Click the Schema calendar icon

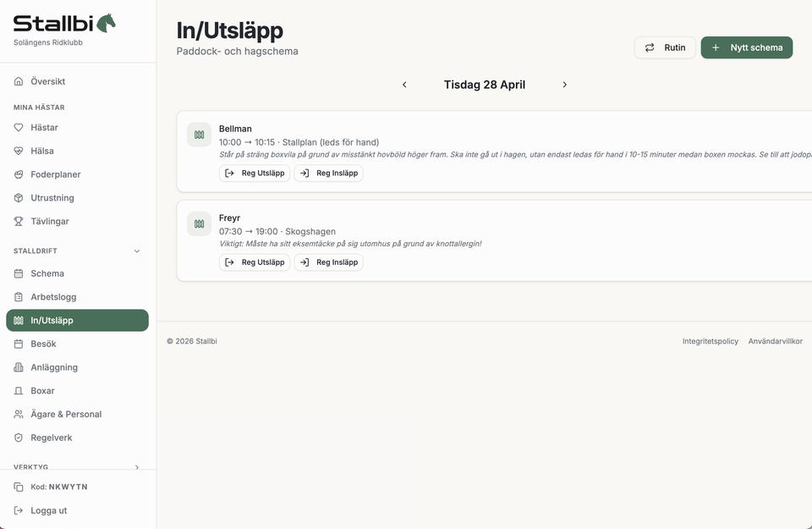[x=19, y=273]
